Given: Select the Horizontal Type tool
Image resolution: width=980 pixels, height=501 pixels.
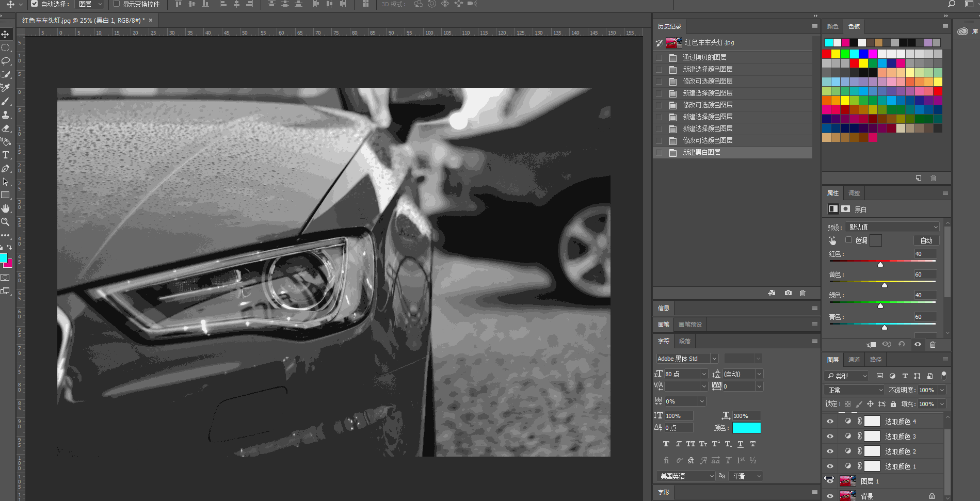Looking at the screenshot, I should pyautogui.click(x=6, y=155).
